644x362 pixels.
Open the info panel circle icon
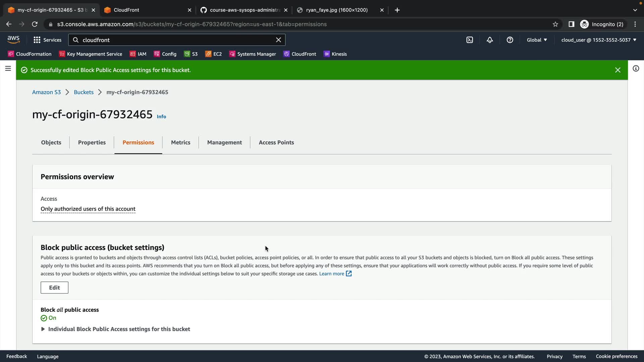[636, 69]
